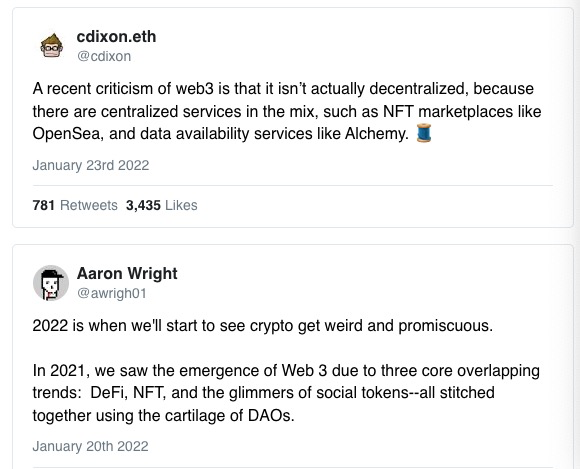Open the January 20th 2022 timestamp
Screen dimensions: 580x469
click(90, 446)
